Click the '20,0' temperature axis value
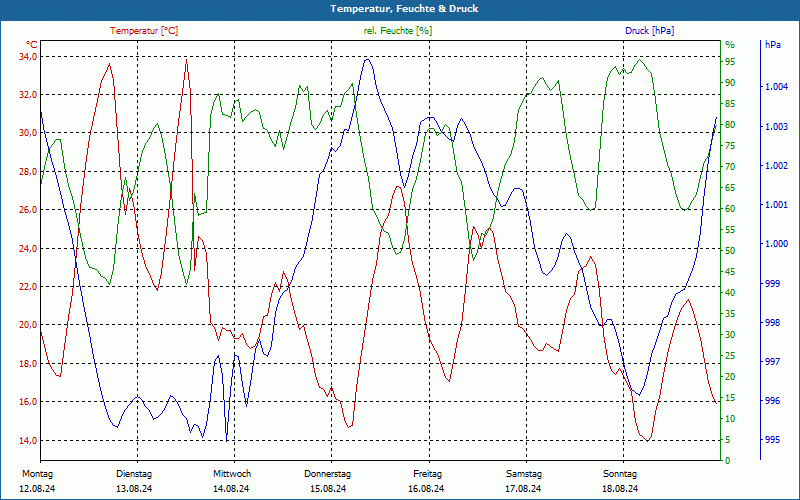Viewport: 800px width, 500px height. coord(29,325)
